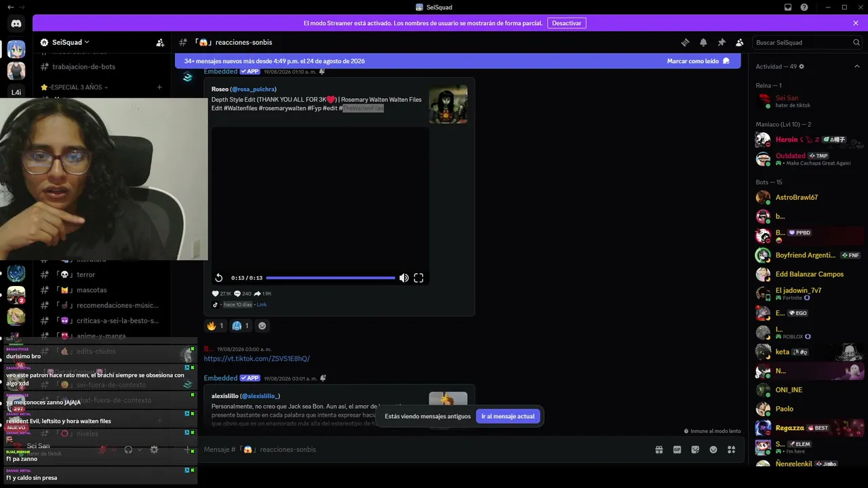Open apps launcher icon in message bar
Viewport: 868px width, 488px height.
[x=731, y=449]
